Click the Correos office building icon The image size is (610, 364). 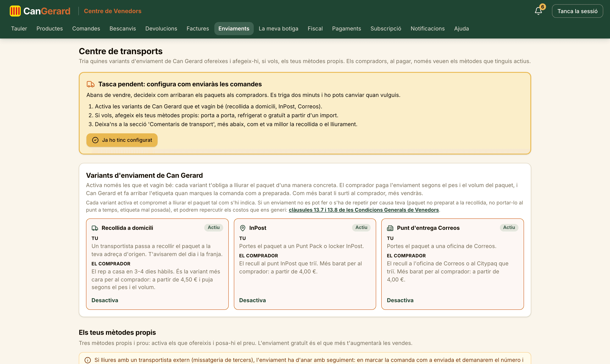pyautogui.click(x=390, y=228)
